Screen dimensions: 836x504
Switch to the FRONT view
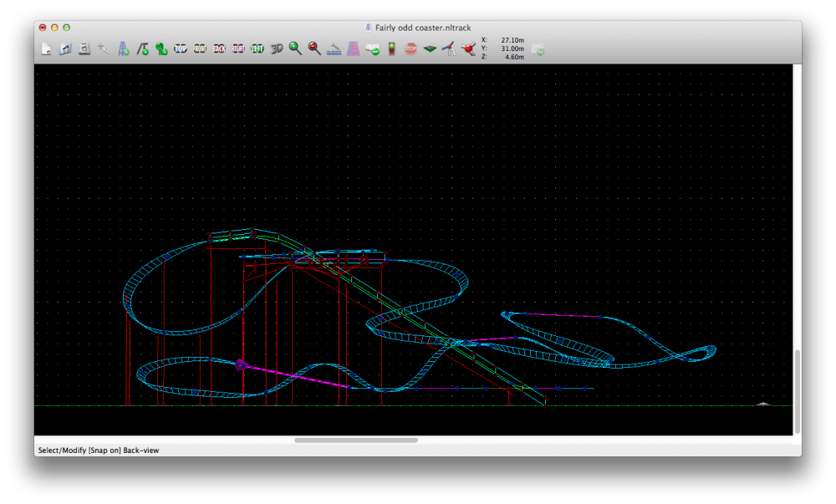pos(201,49)
